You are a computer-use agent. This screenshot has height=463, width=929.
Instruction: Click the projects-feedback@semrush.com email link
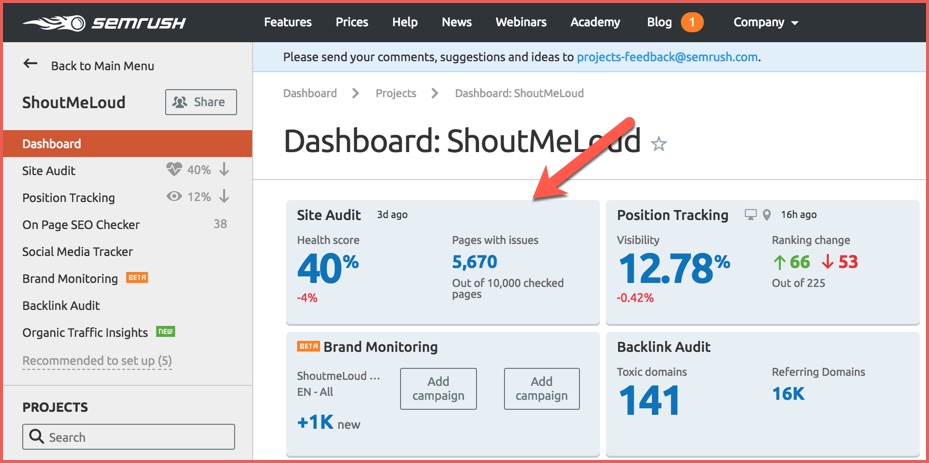[667, 57]
